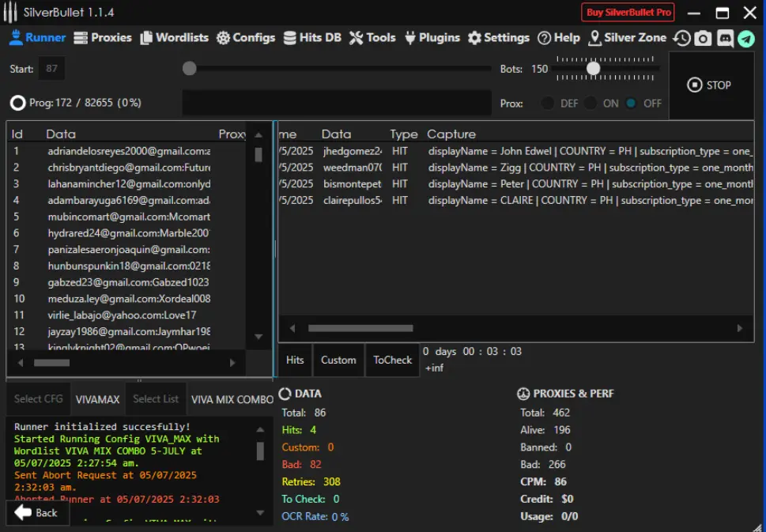
Task: Select the DEF proxy mode radio
Action: (x=548, y=104)
